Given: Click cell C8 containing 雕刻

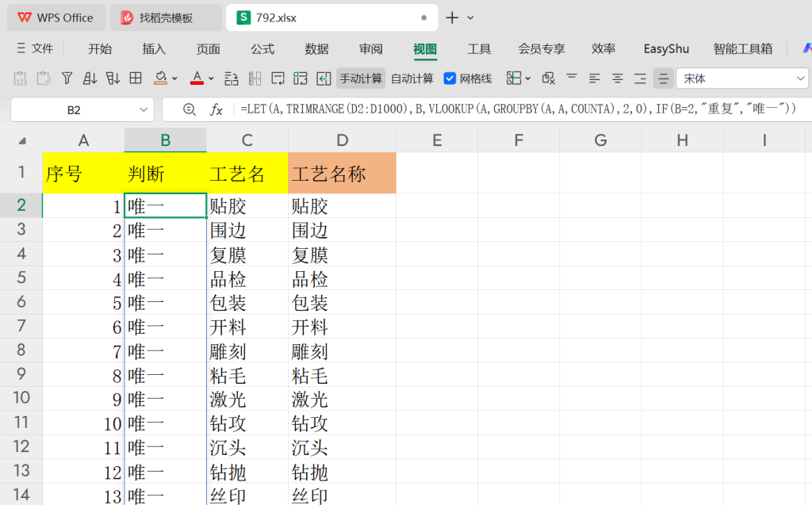Looking at the screenshot, I should tap(247, 351).
